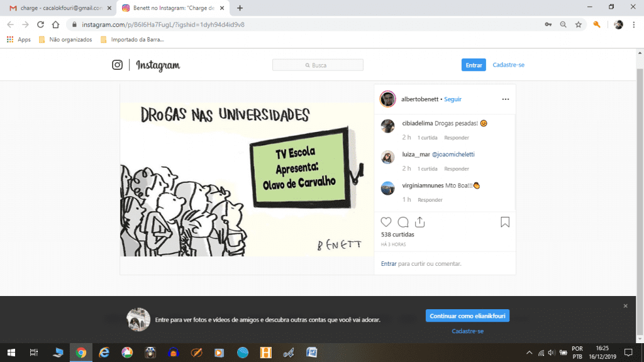Click the heart like icon on post
Image resolution: width=644 pixels, height=362 pixels.
[x=386, y=222]
